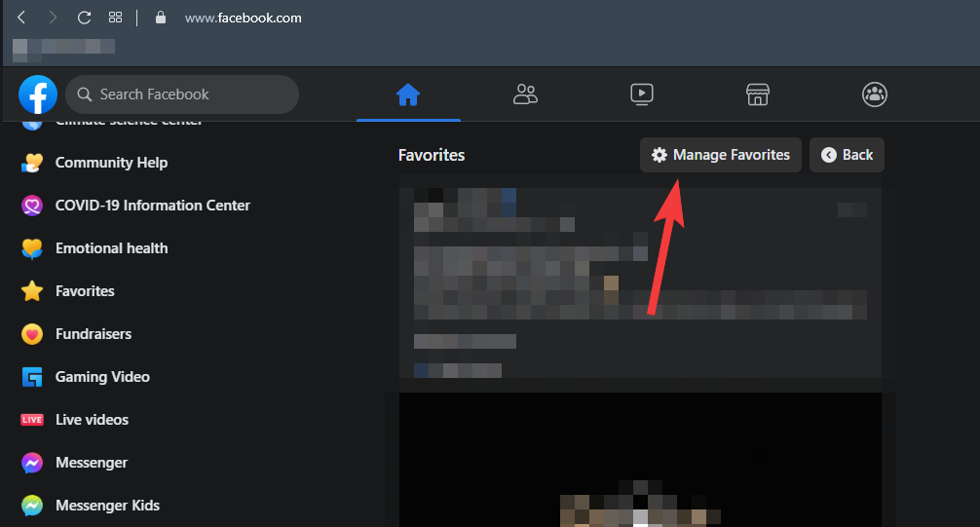Click the www.facebook.com address bar
Viewport: 980px width, 527px height.
point(244,19)
